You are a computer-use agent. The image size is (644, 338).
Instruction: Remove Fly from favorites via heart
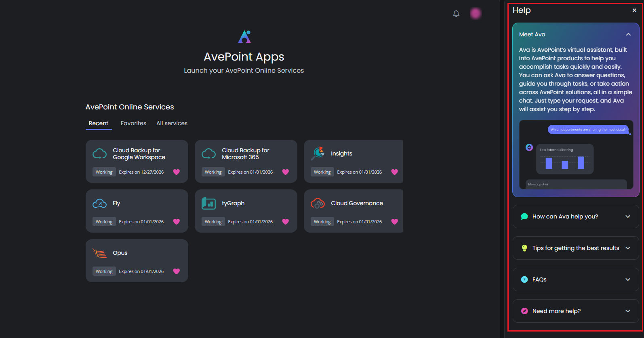point(176,222)
